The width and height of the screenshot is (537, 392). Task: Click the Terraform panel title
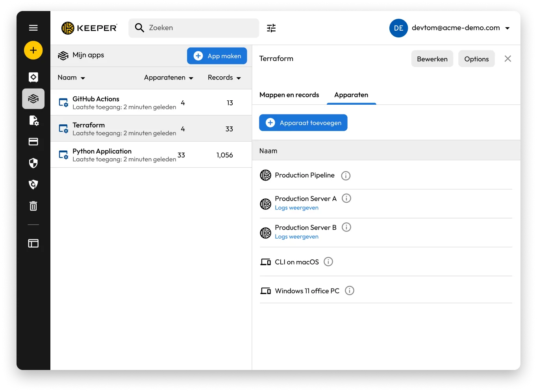point(276,59)
